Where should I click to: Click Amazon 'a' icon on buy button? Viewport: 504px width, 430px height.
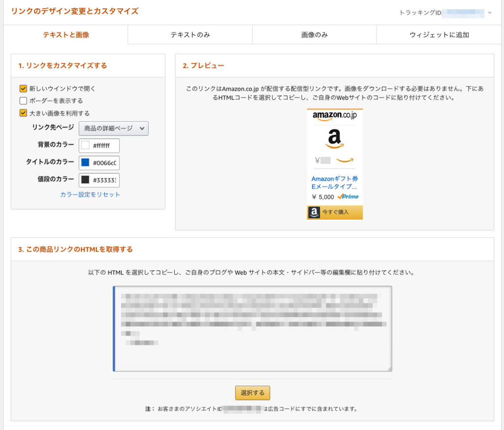(314, 212)
